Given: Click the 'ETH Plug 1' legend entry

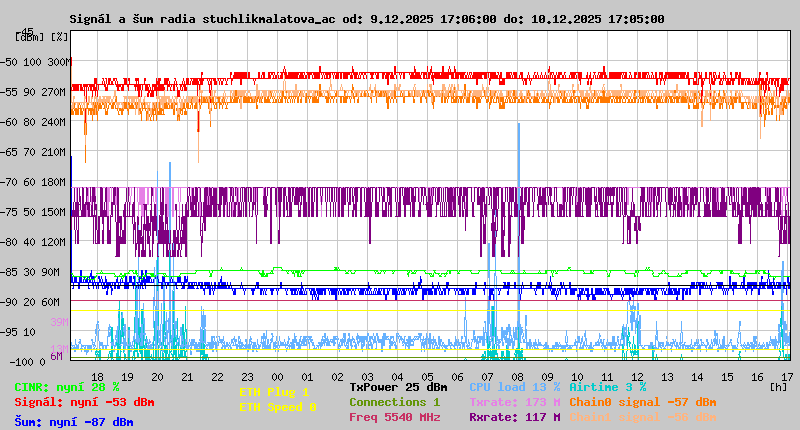Looking at the screenshot, I should [x=274, y=392].
